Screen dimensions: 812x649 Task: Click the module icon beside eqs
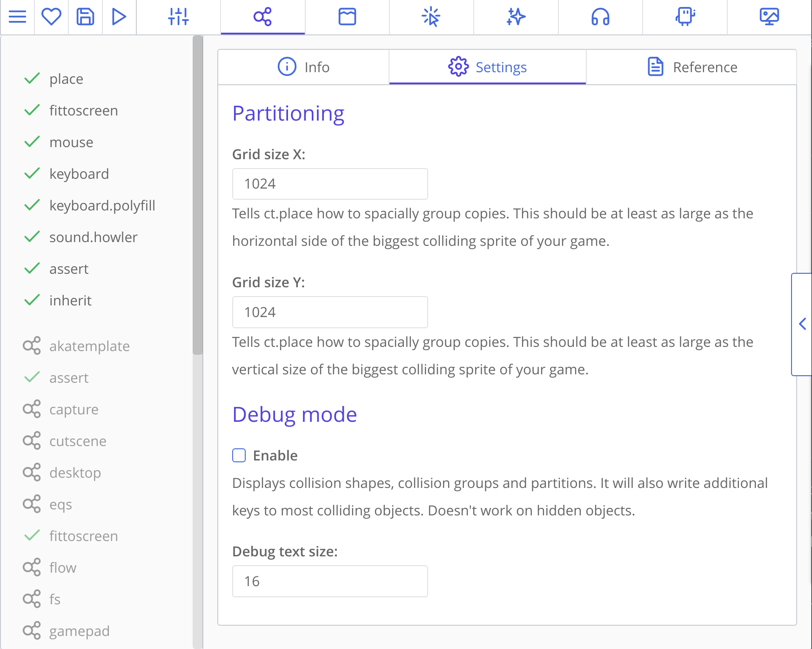coord(32,504)
